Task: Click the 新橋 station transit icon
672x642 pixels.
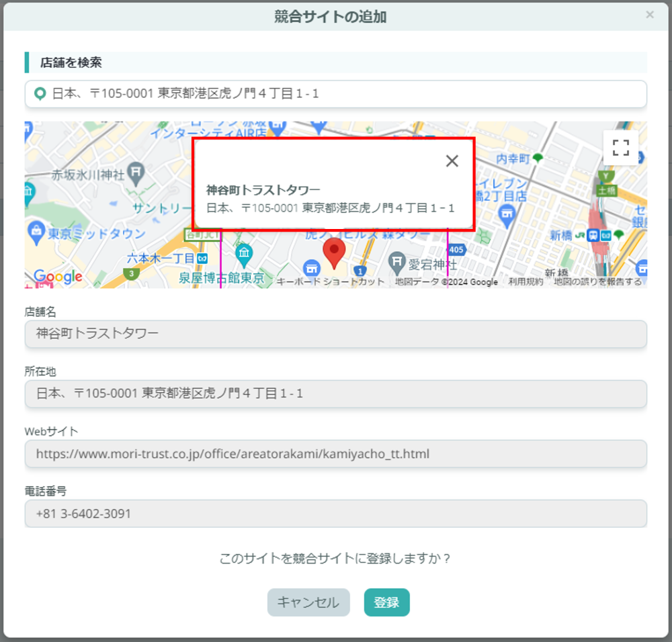Action: click(593, 235)
